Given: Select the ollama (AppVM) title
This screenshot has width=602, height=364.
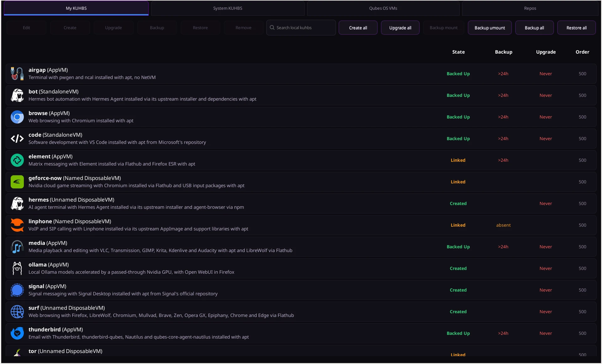Looking at the screenshot, I should [x=49, y=265].
